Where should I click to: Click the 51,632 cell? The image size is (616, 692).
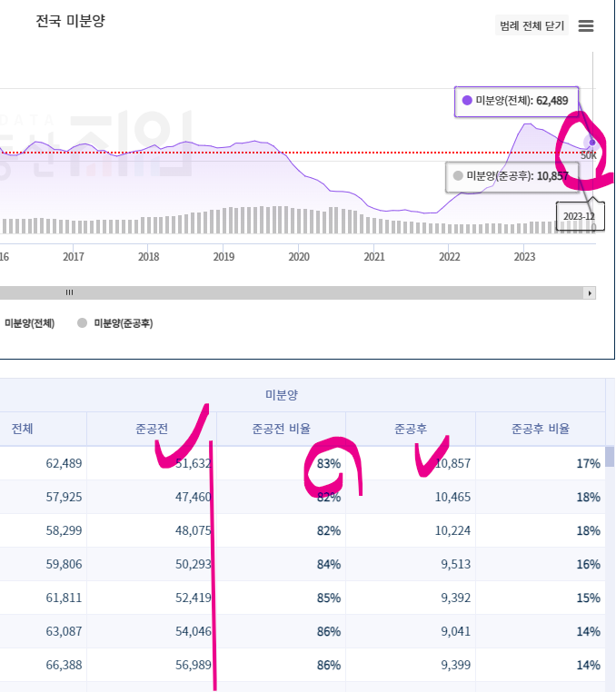(194, 463)
